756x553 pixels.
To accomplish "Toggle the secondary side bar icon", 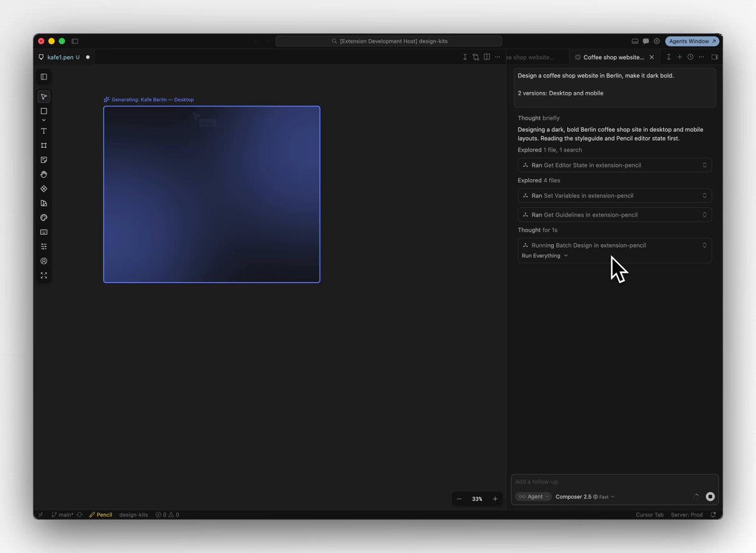I will (714, 57).
